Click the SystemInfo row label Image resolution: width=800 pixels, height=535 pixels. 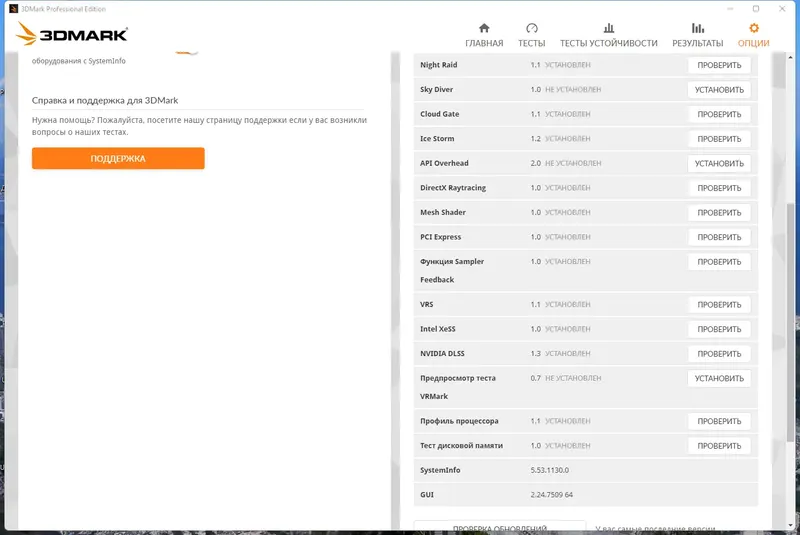[440, 470]
